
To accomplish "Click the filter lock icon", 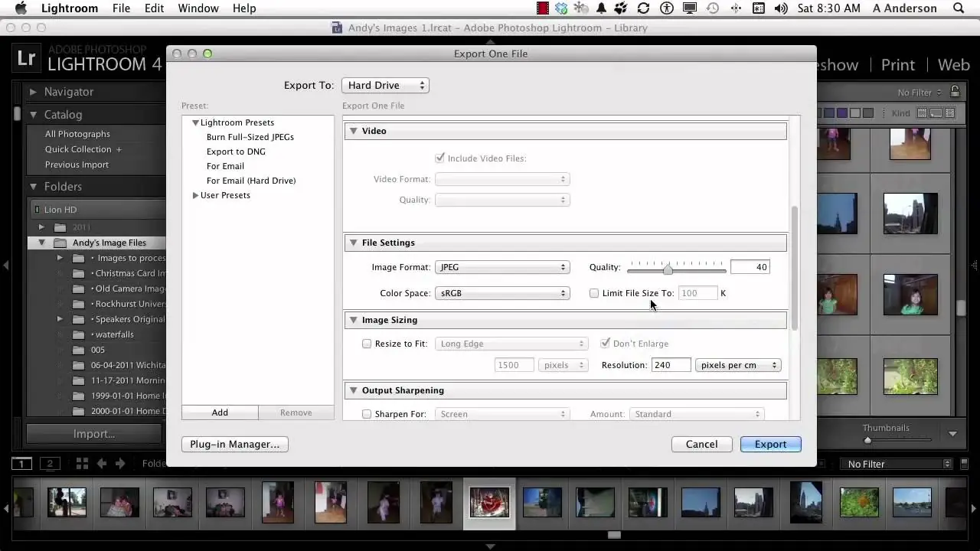I will pos(955,92).
